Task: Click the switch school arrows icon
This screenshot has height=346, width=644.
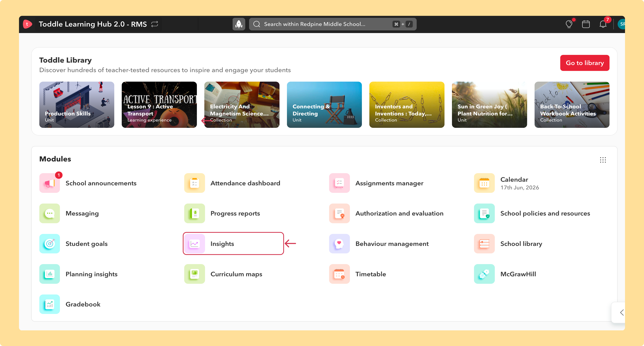Action: [155, 24]
